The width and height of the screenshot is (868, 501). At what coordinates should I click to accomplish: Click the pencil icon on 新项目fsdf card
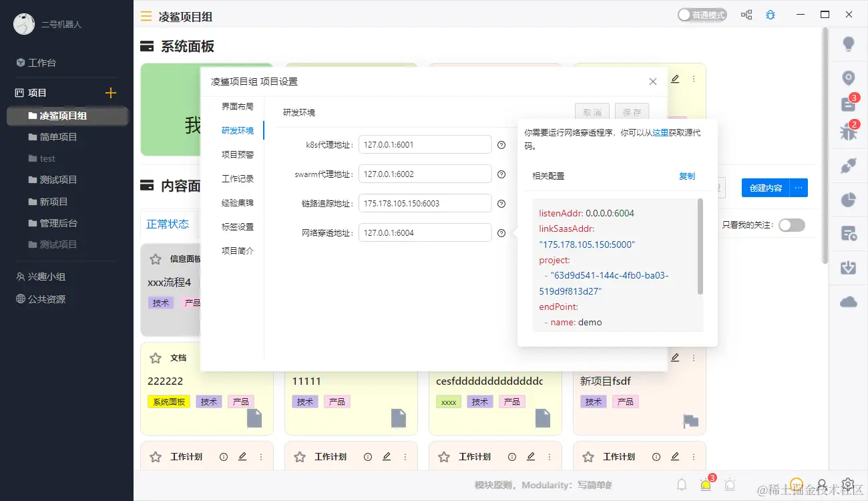pyautogui.click(x=675, y=357)
